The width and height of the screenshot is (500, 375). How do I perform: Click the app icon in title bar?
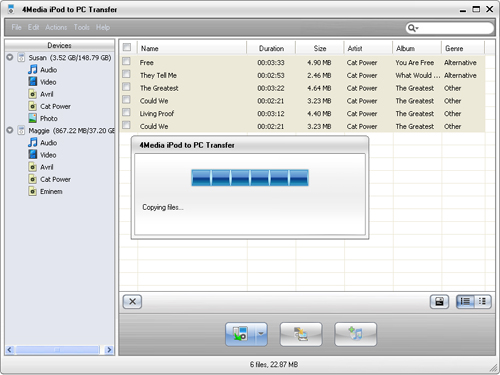(x=11, y=9)
